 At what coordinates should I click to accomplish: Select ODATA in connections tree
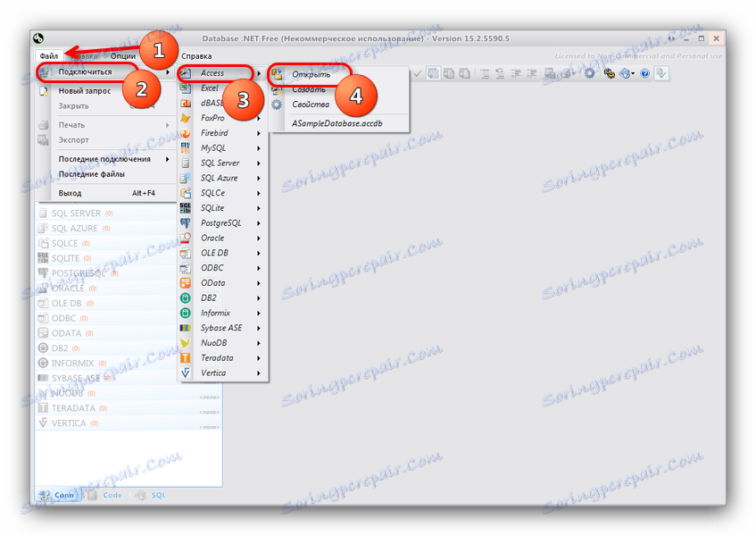tap(66, 333)
